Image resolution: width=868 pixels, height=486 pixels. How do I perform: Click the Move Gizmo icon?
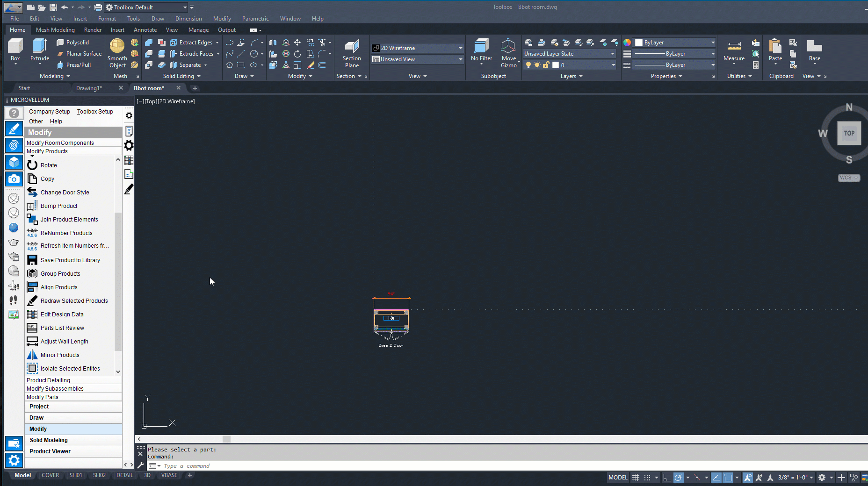click(x=508, y=50)
